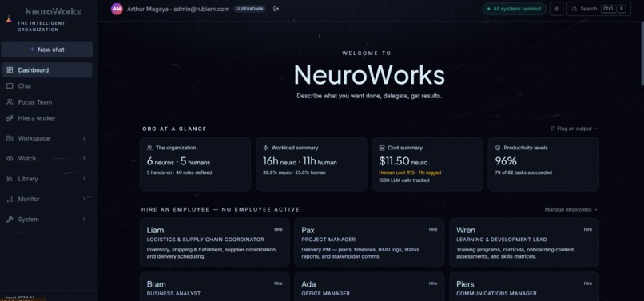Click the All systems nominal status badge
This screenshot has height=301, width=644.
[x=514, y=9]
